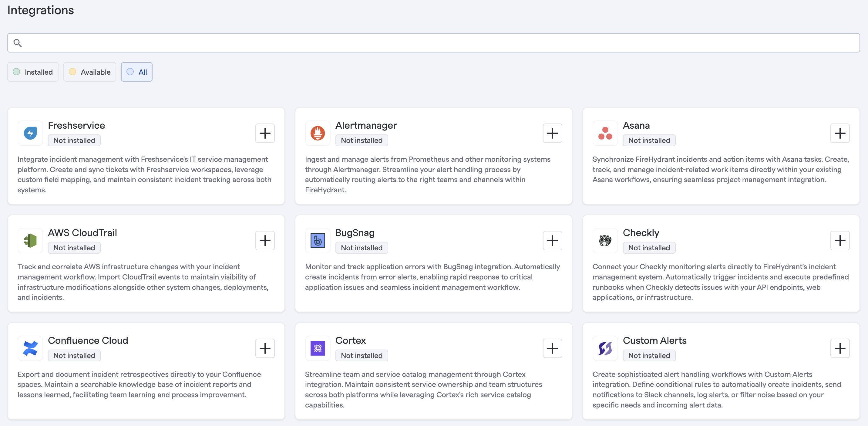Screen dimensions: 868x426
Task: Install BugSnag using its plus button
Action: tap(552, 241)
